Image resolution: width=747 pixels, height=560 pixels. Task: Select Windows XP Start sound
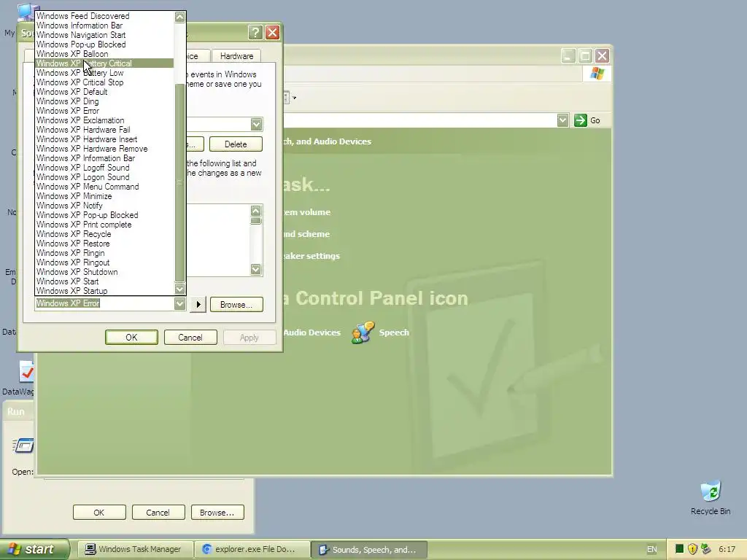[x=104, y=281]
